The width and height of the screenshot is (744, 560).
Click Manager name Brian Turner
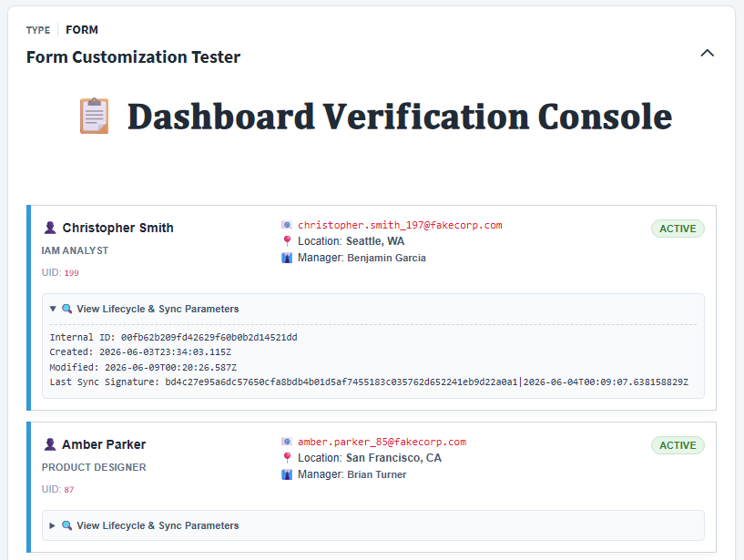[x=377, y=474]
